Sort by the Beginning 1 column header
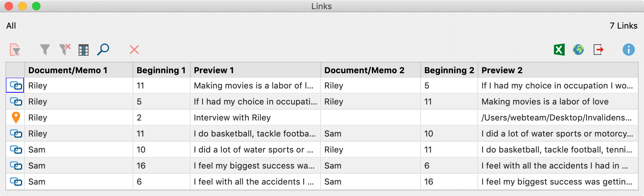The width and height of the screenshot is (644, 196). click(x=161, y=70)
